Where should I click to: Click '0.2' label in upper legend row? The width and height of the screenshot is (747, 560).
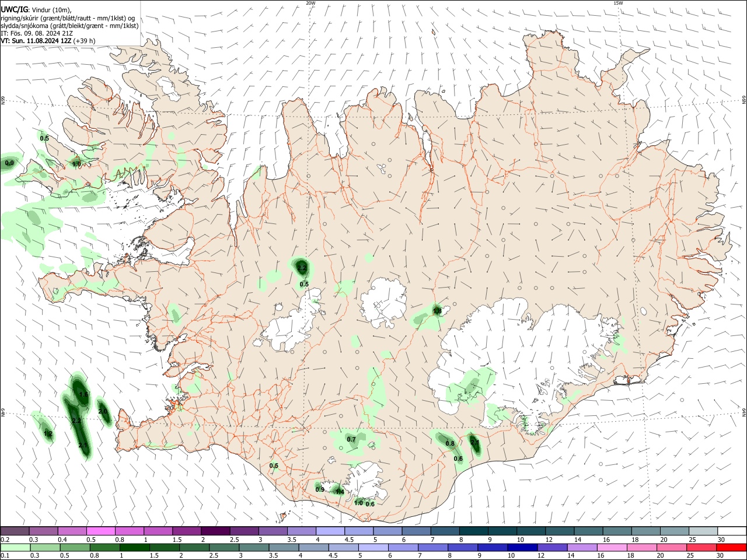[x=5, y=540]
